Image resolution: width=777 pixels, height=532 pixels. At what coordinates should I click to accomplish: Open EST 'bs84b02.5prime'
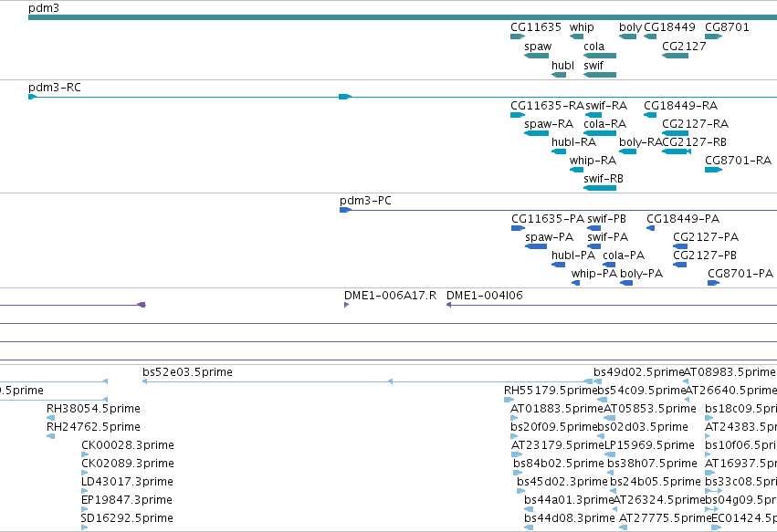coord(559,464)
